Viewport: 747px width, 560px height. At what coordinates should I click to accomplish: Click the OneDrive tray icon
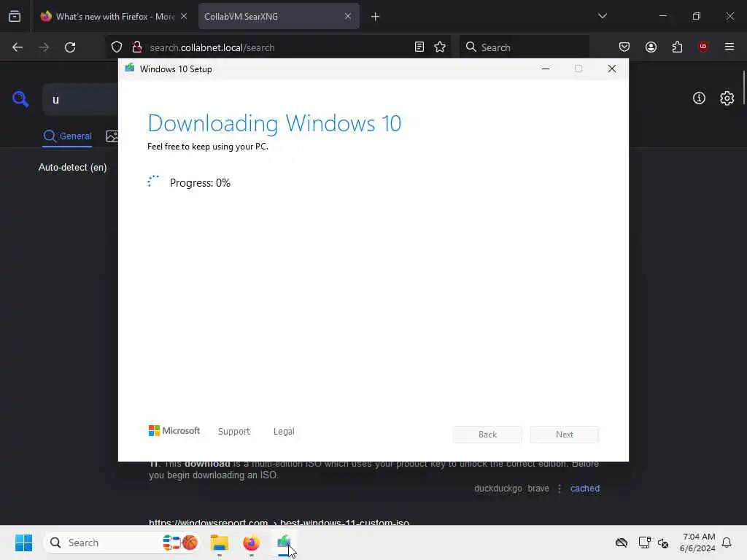(622, 542)
